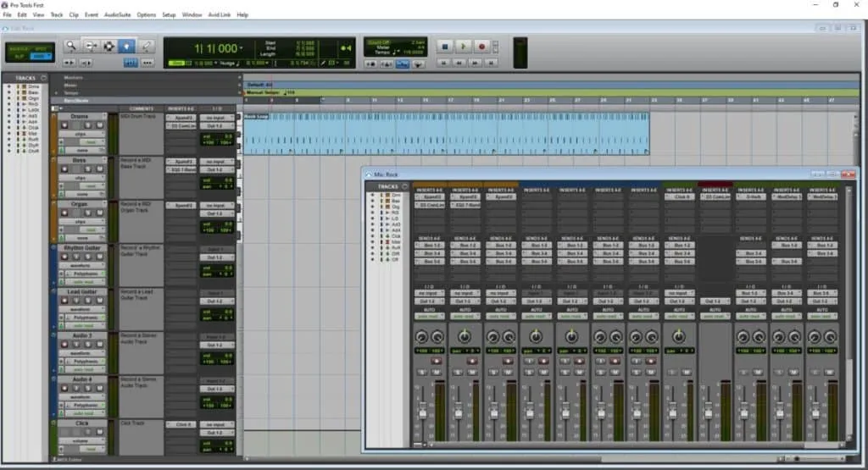
Task: Record-enable the second Mix window channel strip
Action: click(471, 361)
